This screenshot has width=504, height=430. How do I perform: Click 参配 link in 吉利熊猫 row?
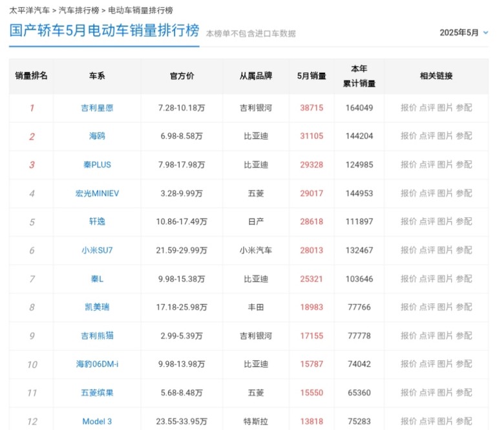coord(464,336)
